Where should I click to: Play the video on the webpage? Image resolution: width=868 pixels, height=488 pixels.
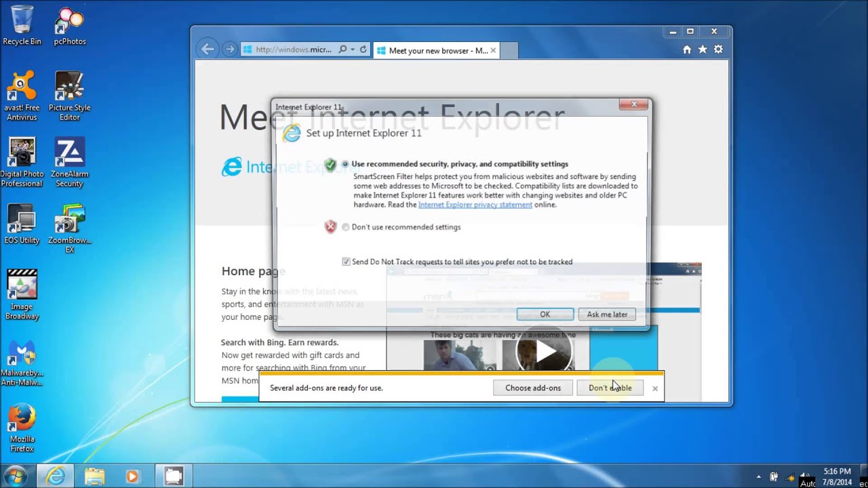tap(545, 351)
